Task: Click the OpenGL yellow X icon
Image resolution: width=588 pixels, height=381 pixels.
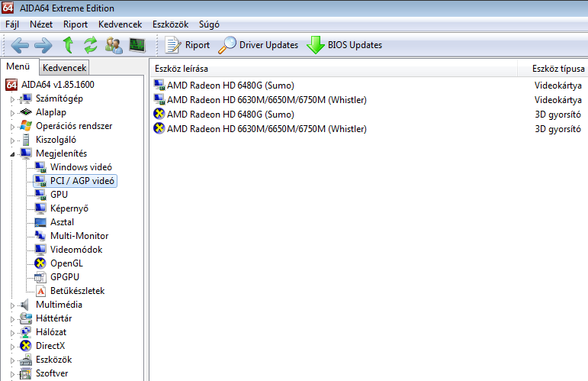Action: [40, 263]
